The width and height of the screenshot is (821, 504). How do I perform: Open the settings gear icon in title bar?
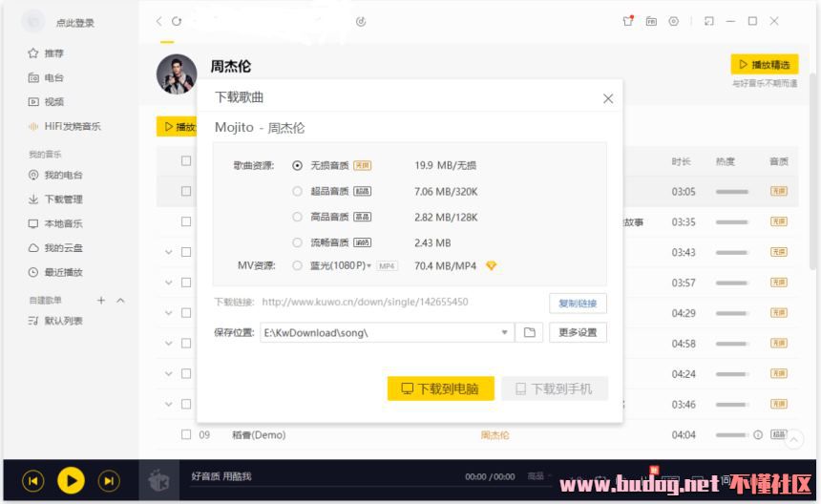(x=673, y=21)
